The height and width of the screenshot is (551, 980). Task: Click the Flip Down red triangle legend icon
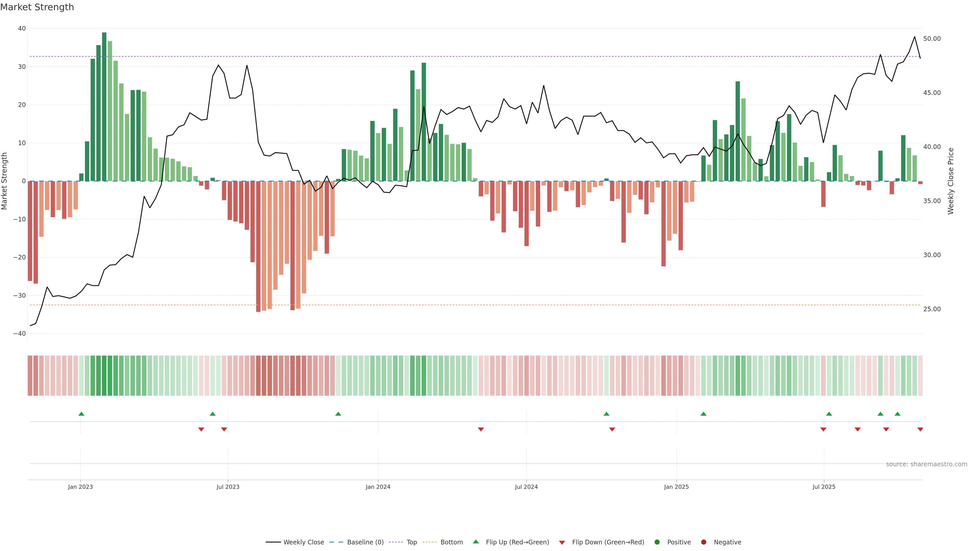tap(561, 543)
